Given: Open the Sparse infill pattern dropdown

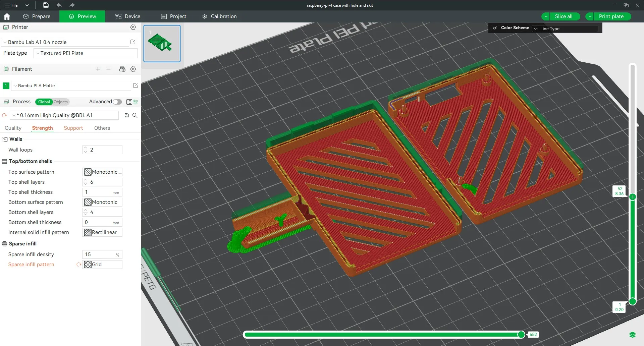Looking at the screenshot, I should click(x=102, y=265).
